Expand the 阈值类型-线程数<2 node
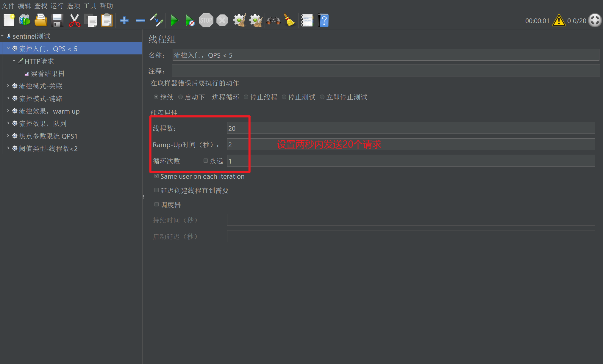Screen dimensions: 603x364 (x=8, y=148)
